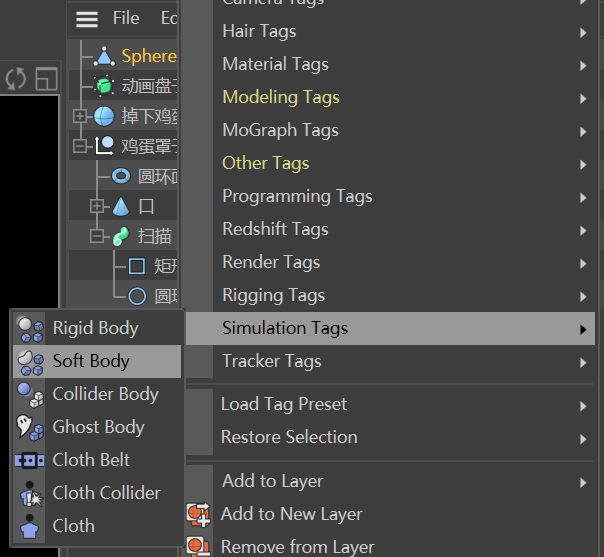Click the green cloner icon for 动画盘

click(104, 86)
